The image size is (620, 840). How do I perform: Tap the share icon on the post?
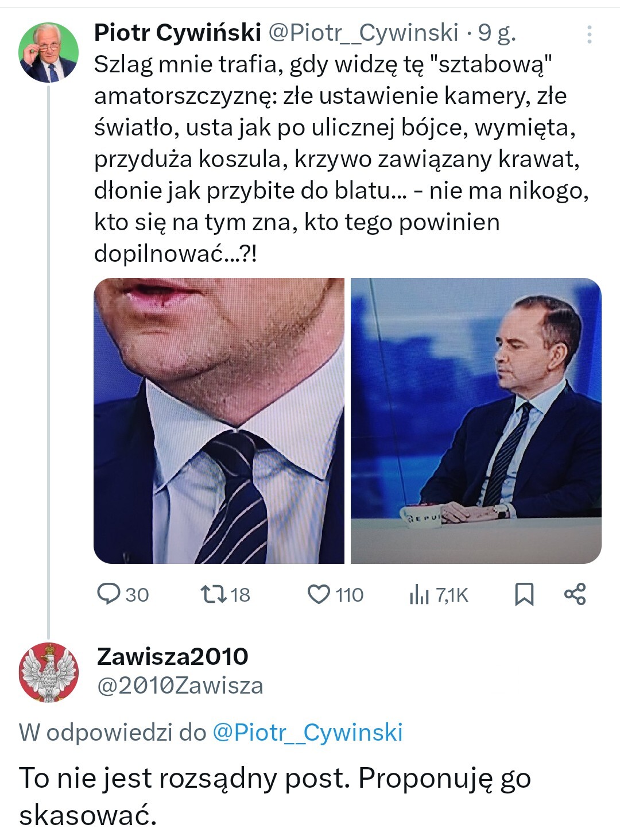[x=575, y=594]
